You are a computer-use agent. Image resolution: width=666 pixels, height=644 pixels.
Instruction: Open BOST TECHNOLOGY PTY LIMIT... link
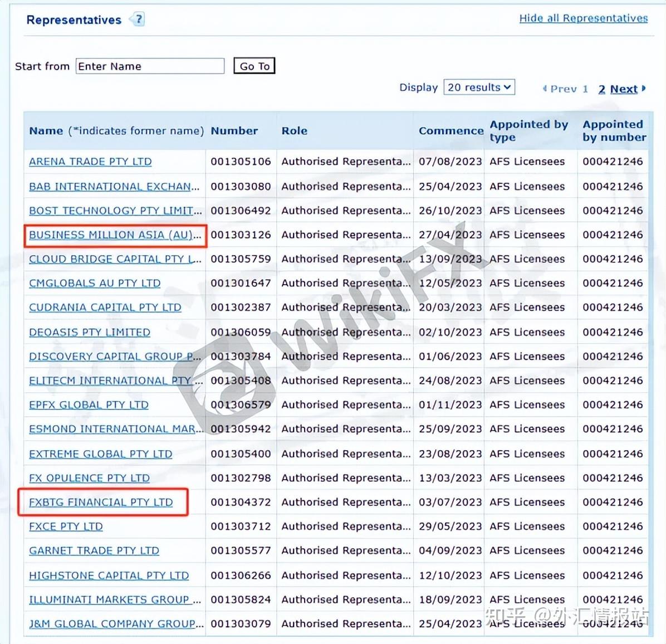tap(115, 211)
